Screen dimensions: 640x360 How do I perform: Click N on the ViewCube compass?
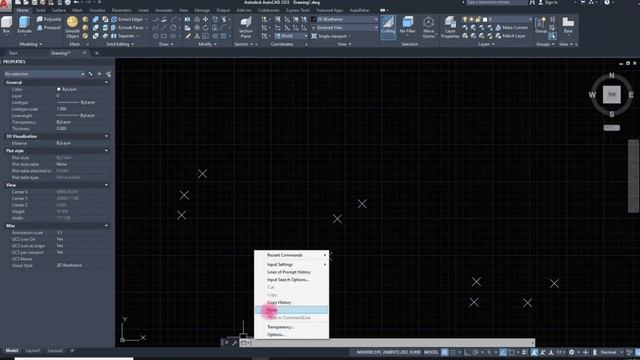tap(611, 75)
